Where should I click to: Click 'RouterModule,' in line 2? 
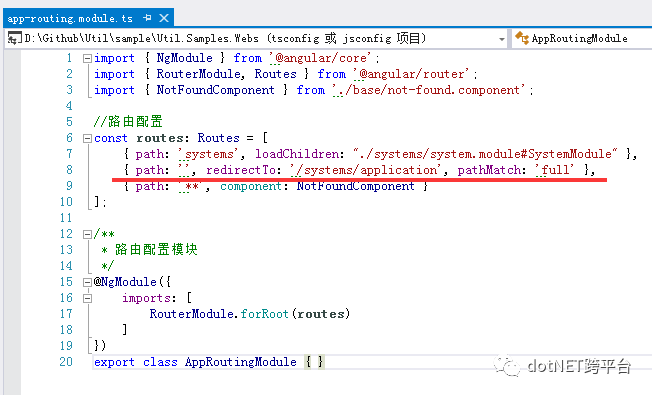200,74
